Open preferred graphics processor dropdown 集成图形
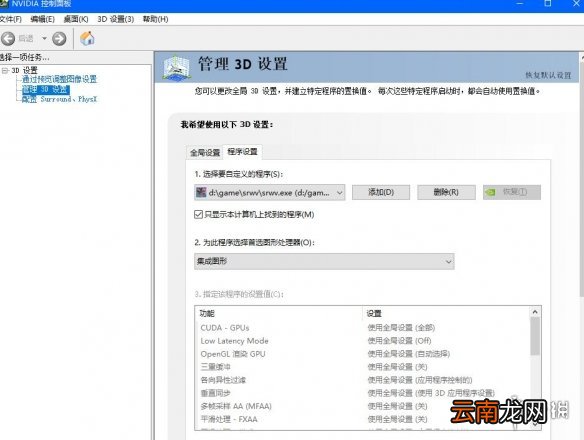584x440 pixels. pos(324,261)
